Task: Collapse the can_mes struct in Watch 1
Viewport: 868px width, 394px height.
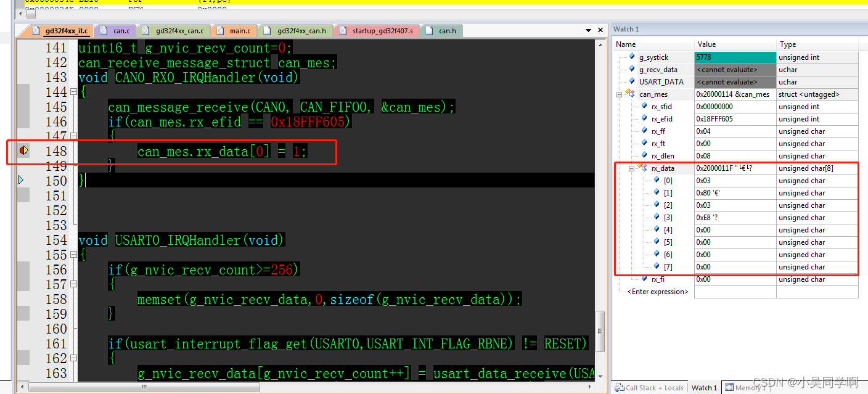Action: [620, 94]
